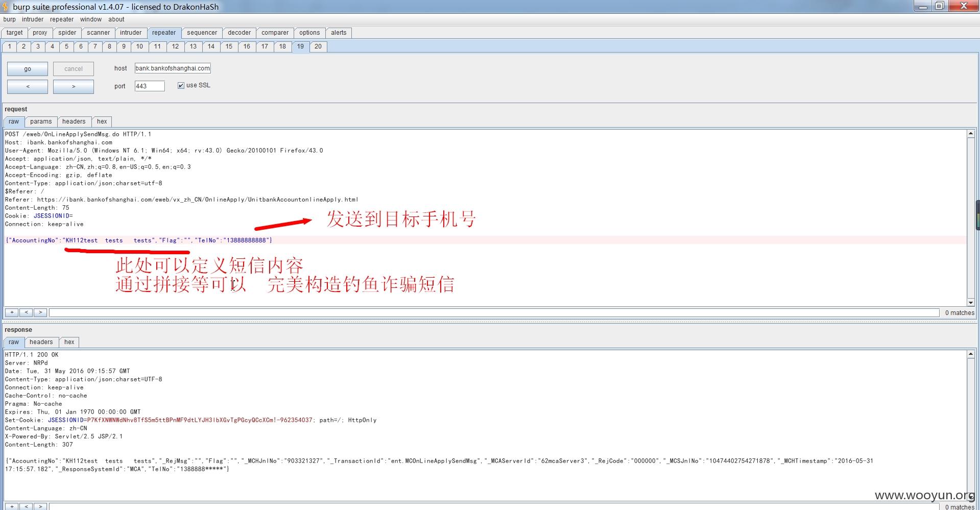
Task: Select repeater request tab 19
Action: 300,46
